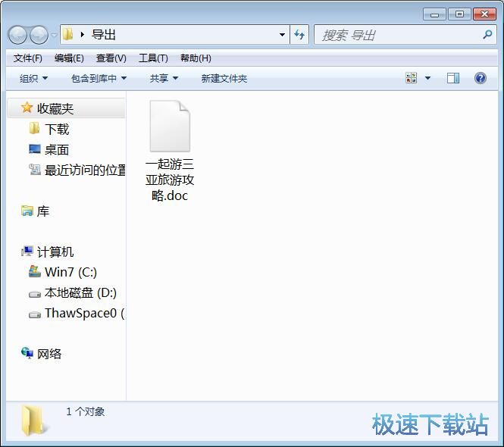Minimize the 导出 window
This screenshot has width=504, height=447.
click(x=434, y=15)
